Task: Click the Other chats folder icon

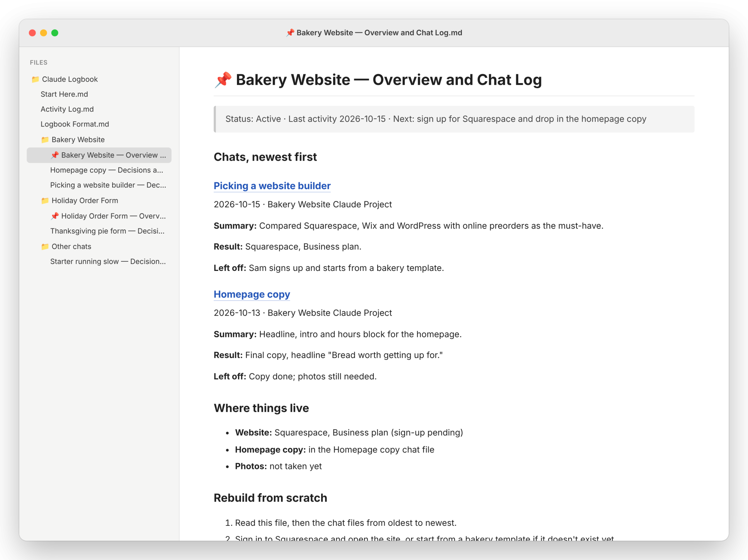Action: pyautogui.click(x=45, y=246)
